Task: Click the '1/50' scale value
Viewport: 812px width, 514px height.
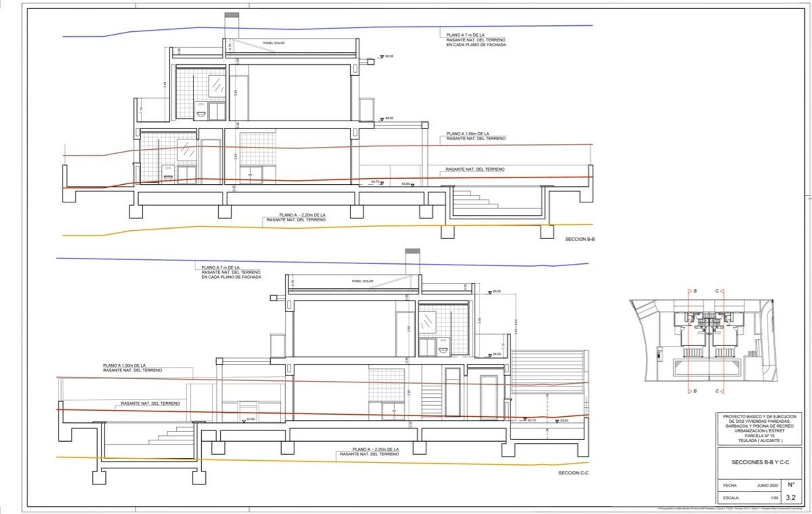Action: tap(774, 498)
